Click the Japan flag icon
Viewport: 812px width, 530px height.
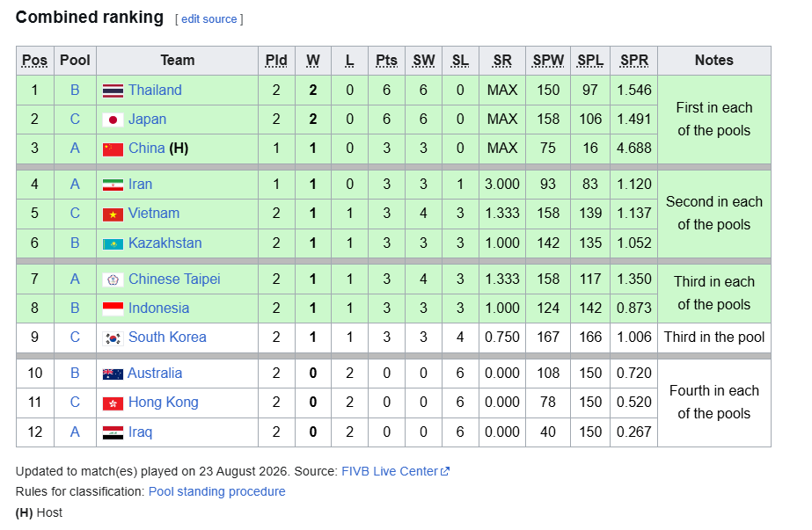(x=113, y=120)
